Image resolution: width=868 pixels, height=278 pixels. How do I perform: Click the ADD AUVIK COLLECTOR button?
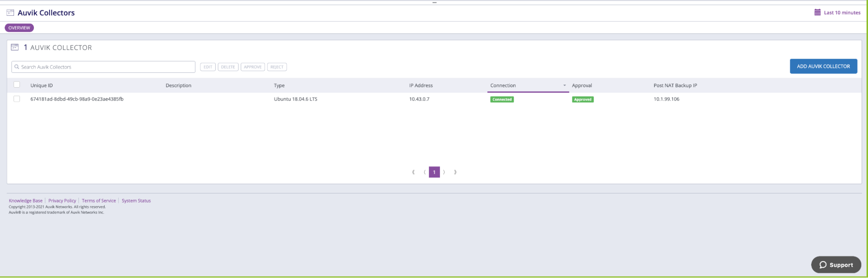click(823, 66)
